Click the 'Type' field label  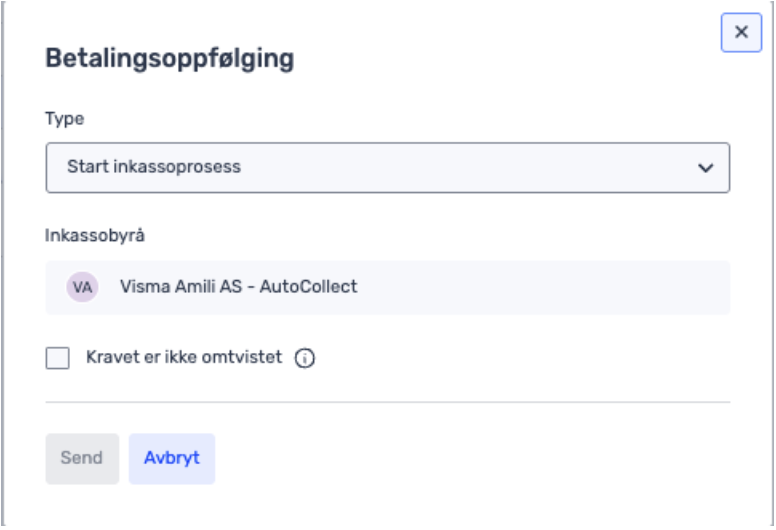[65, 118]
